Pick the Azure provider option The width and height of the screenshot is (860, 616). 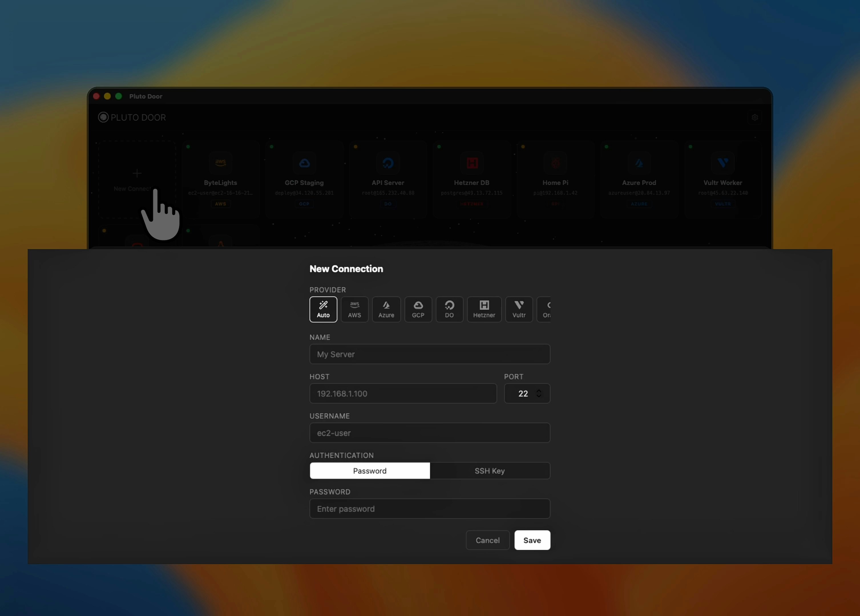click(386, 309)
